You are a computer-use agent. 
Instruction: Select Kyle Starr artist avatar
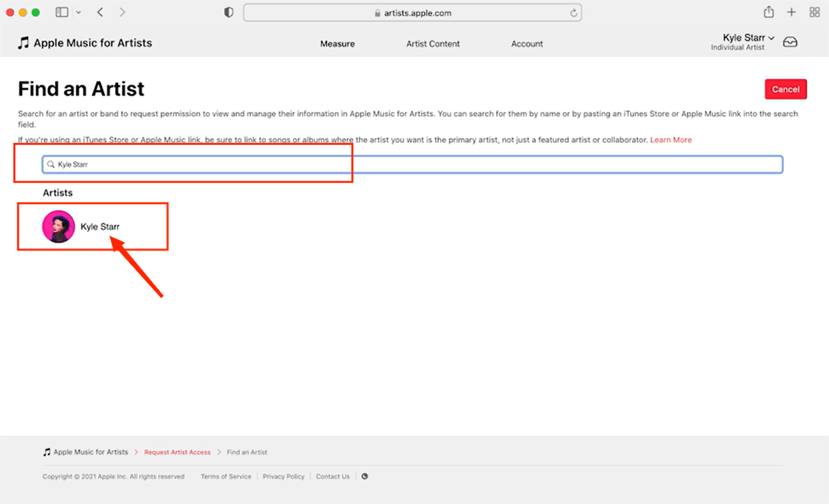(58, 227)
